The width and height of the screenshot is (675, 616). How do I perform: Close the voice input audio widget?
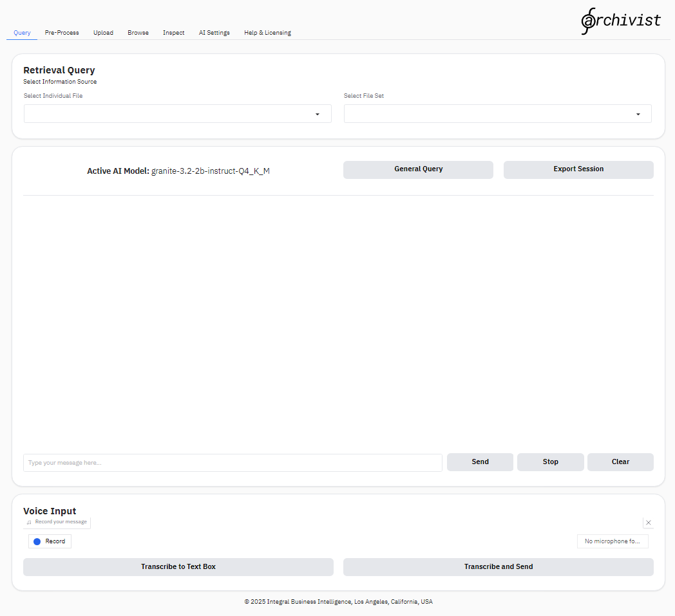point(649,523)
